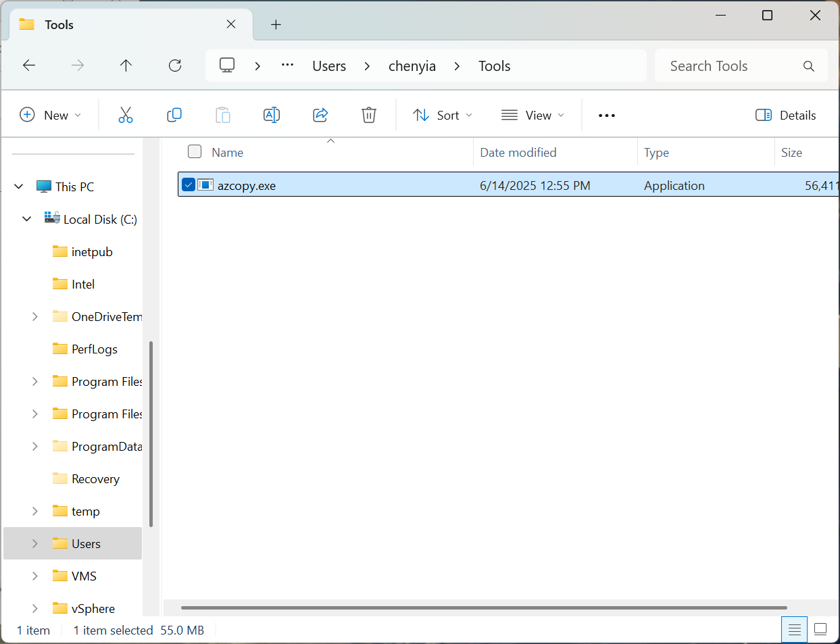This screenshot has width=840, height=644.
Task: Go back to the previous folder
Action: click(29, 66)
